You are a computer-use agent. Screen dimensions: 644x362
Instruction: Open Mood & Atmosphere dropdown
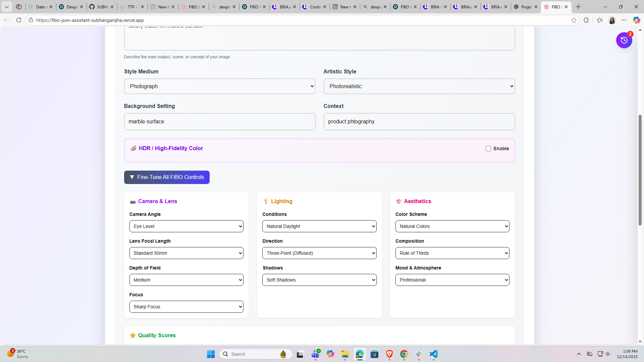452,280
